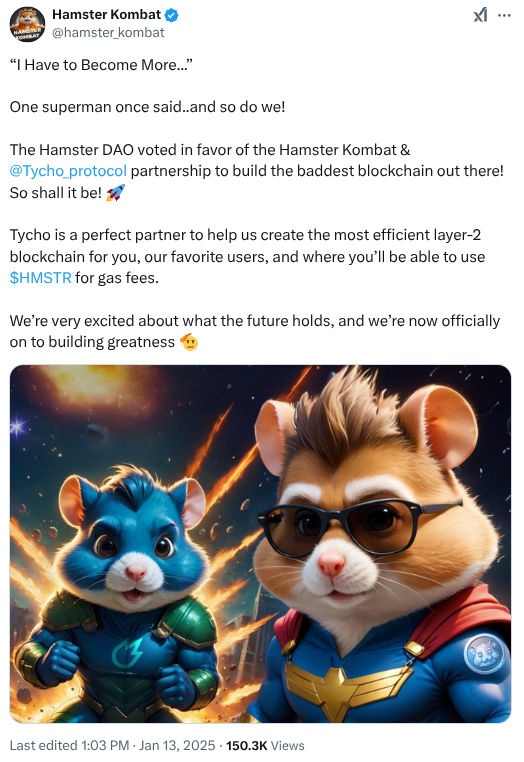
Task: Click the blue verified badge
Action: 171,15
